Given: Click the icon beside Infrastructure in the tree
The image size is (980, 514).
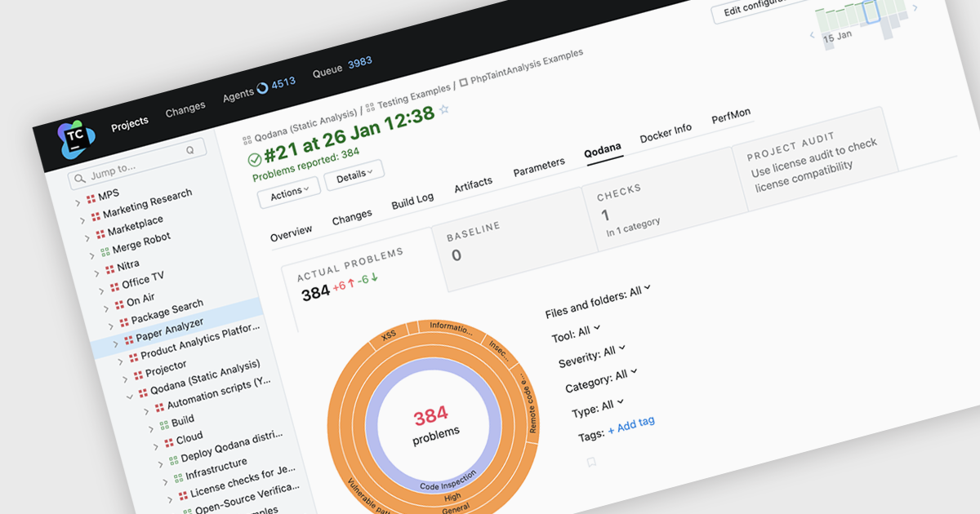Looking at the screenshot, I should [x=177, y=479].
